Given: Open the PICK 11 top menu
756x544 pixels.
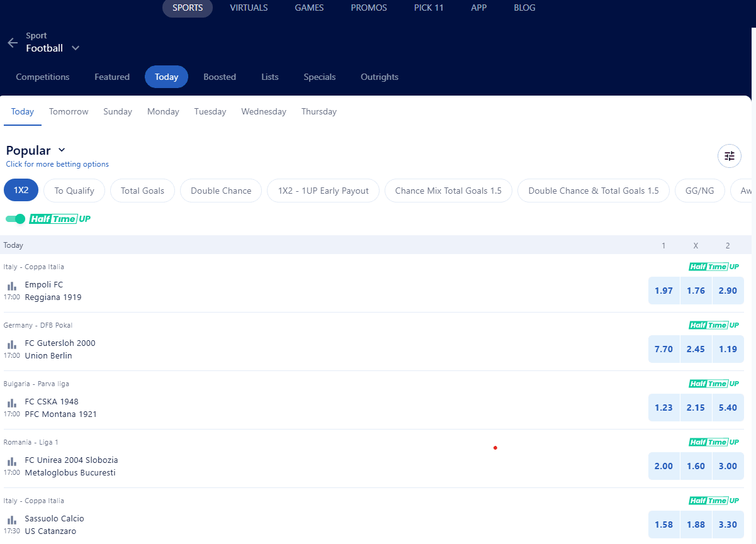Looking at the screenshot, I should click(x=429, y=8).
